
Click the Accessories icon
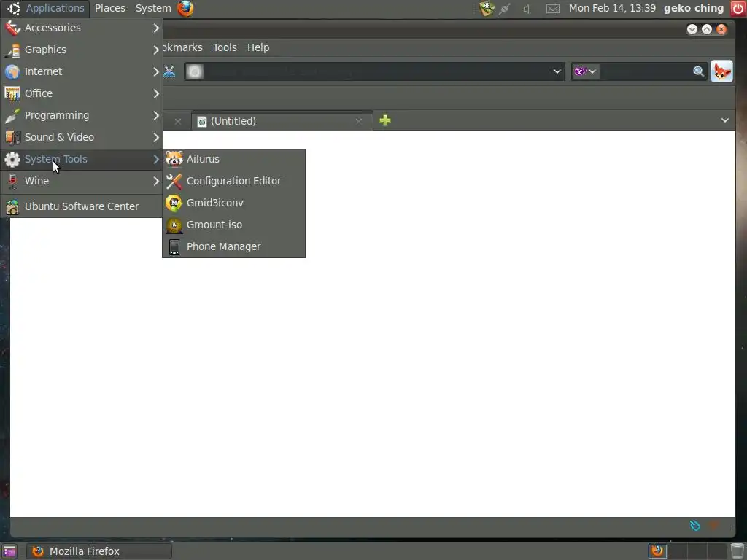(12, 28)
